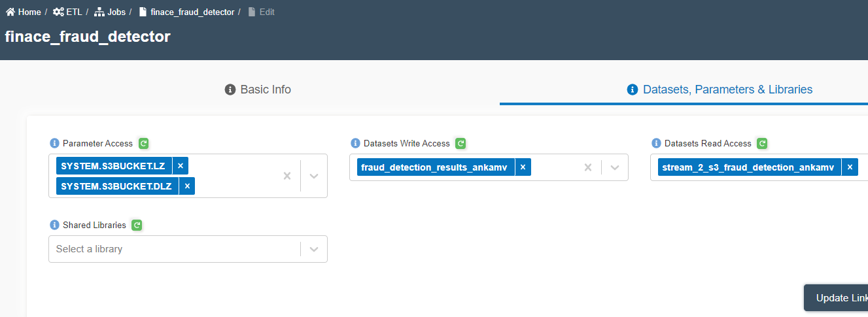Remove fraud_detection_results_ankamv dataset tag

[x=523, y=167]
